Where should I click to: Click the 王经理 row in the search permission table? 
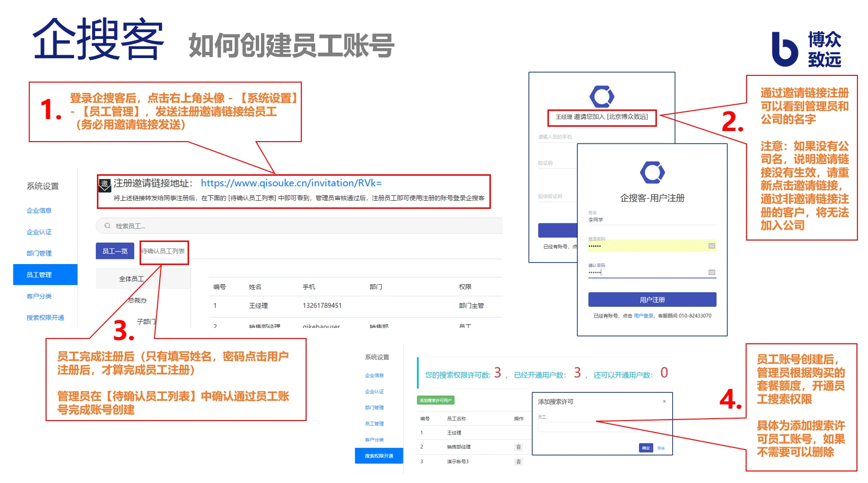coord(474,433)
